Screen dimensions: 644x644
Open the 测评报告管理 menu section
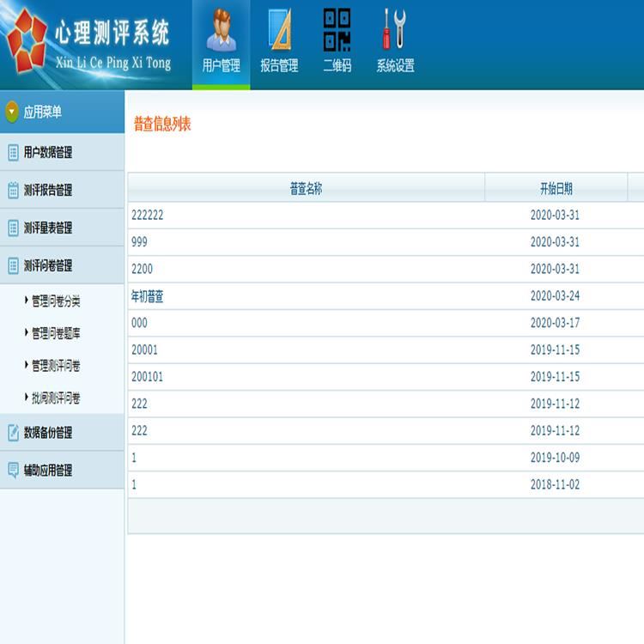pos(62,190)
